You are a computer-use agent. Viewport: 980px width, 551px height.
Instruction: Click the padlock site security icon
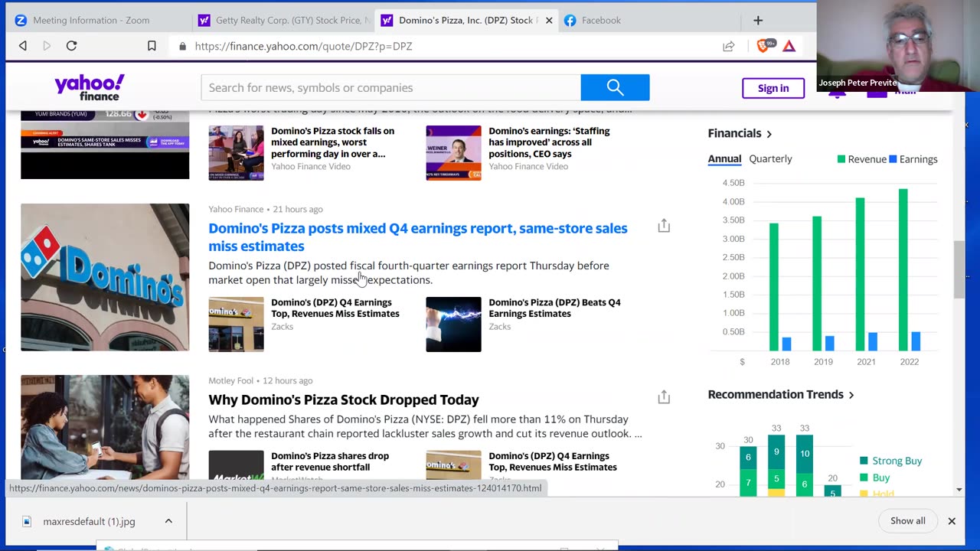click(182, 46)
